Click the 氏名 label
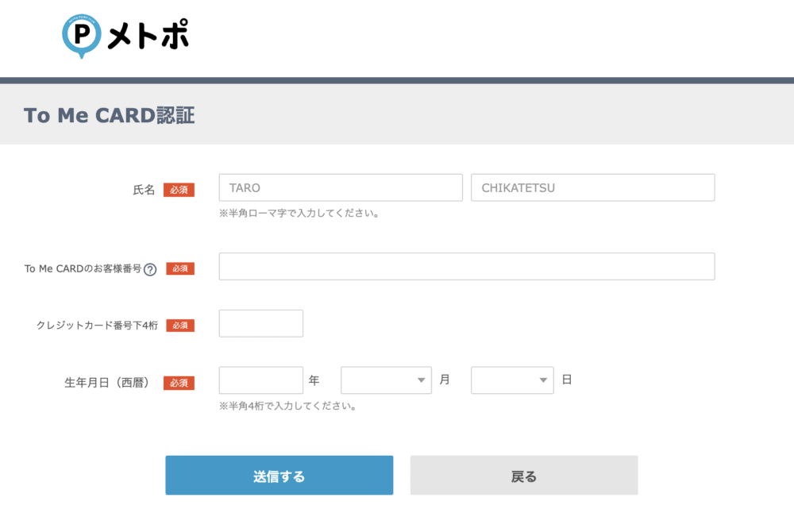Viewport: 794px width, 532px height. click(144, 190)
